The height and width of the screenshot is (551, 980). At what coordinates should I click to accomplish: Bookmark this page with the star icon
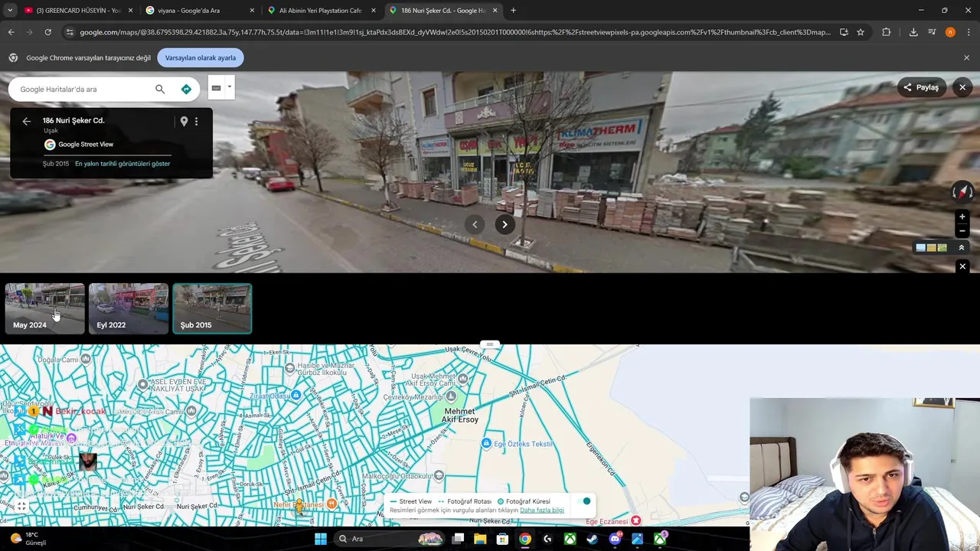coord(861,32)
